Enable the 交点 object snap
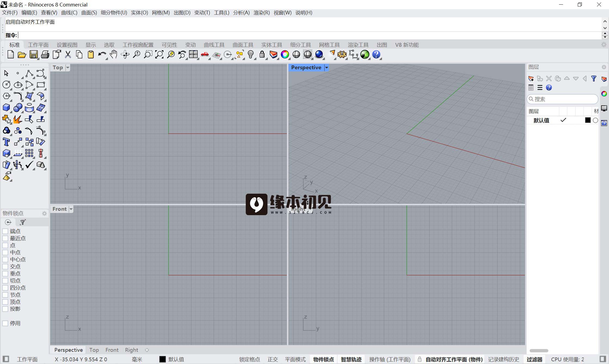 5,266
